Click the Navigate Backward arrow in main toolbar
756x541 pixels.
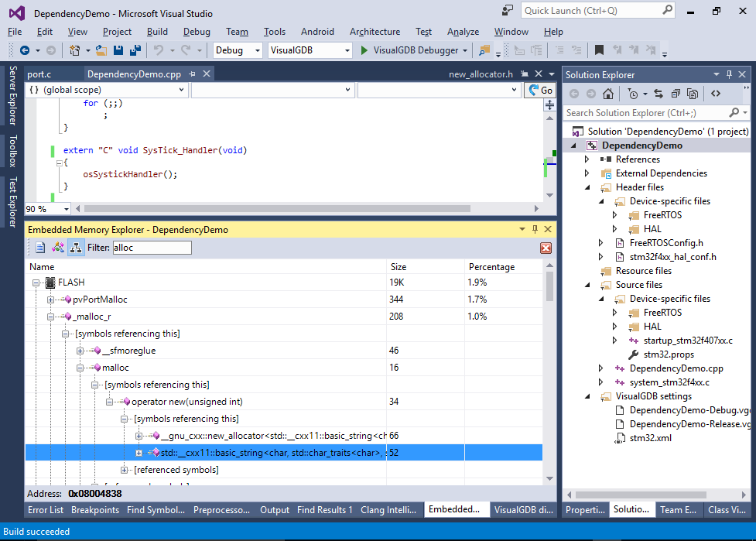pos(25,50)
